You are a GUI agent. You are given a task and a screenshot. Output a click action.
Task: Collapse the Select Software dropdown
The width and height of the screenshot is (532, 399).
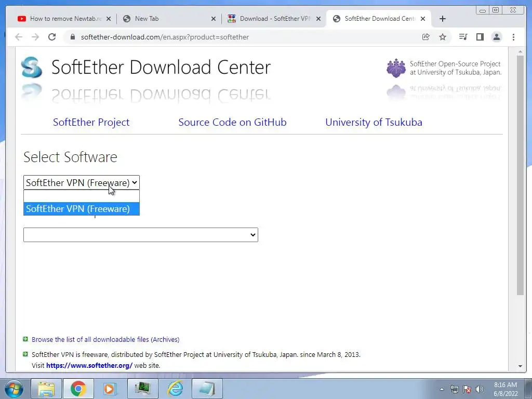point(82,182)
